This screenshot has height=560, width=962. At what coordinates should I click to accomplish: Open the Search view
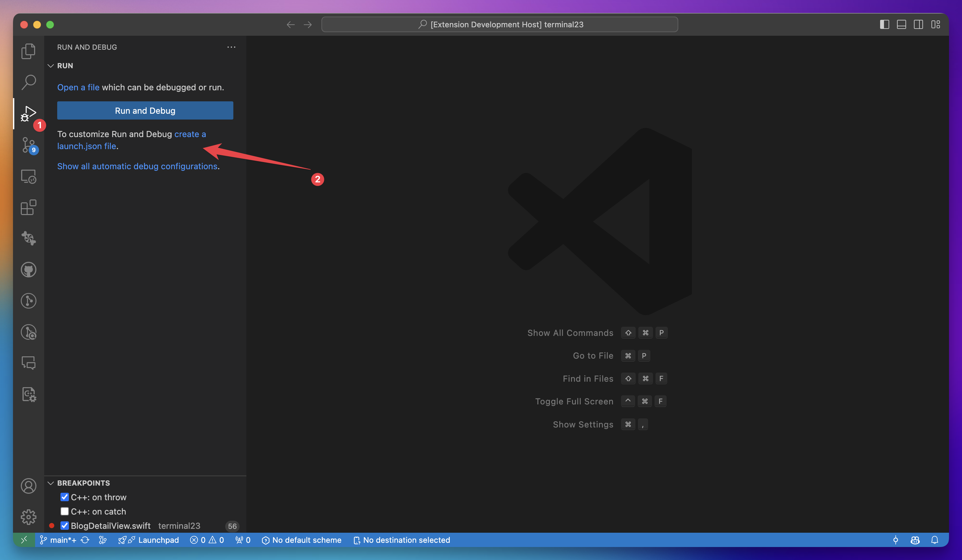coord(28,82)
